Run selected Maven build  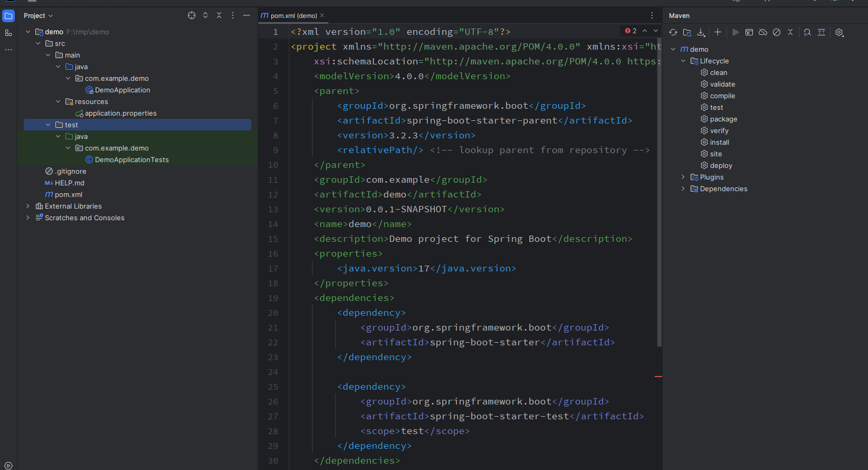click(x=735, y=32)
